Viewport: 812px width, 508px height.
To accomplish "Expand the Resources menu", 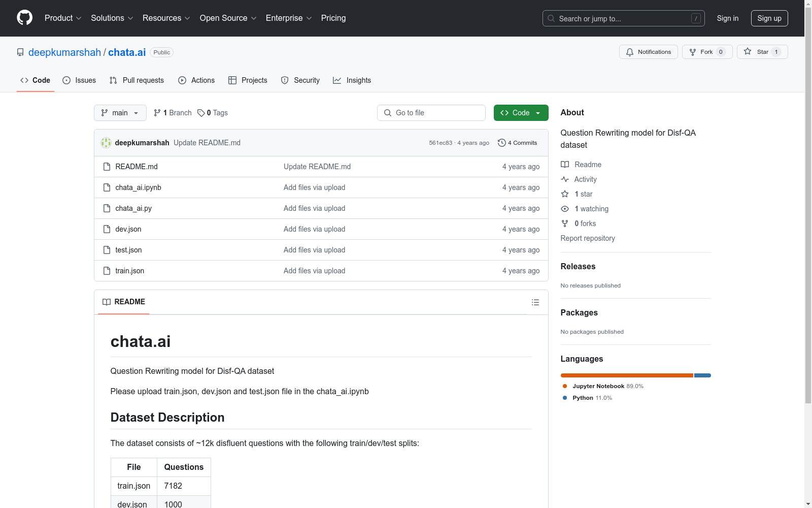I will (166, 18).
